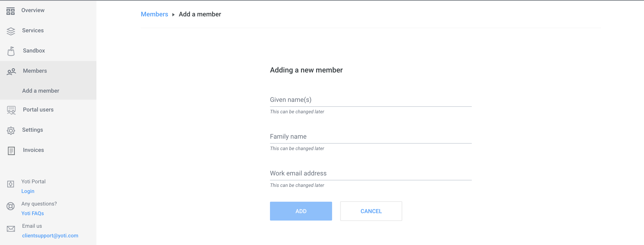Click the Members people icon
Image resolution: width=644 pixels, height=245 pixels.
click(x=11, y=72)
